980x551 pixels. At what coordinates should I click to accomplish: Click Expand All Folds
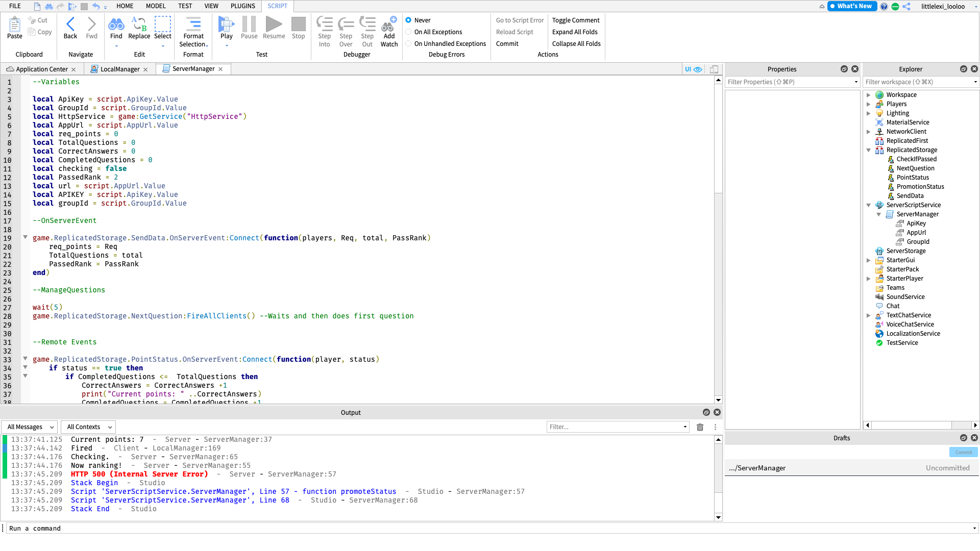[x=575, y=32]
